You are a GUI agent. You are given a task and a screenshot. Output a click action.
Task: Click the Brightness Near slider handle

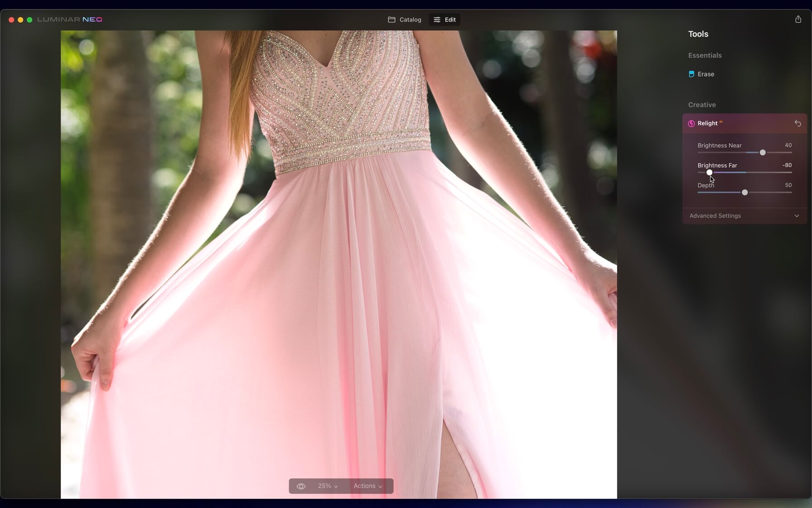[x=763, y=152]
